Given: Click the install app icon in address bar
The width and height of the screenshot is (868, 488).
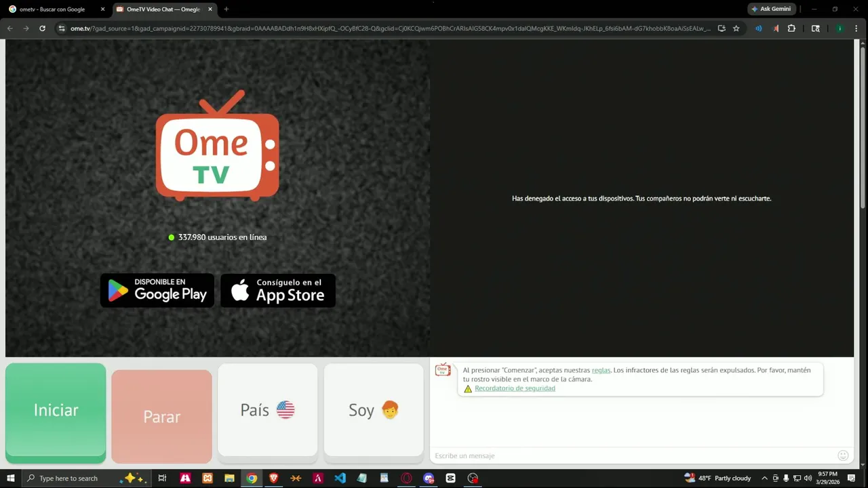Looking at the screenshot, I should coord(722,28).
